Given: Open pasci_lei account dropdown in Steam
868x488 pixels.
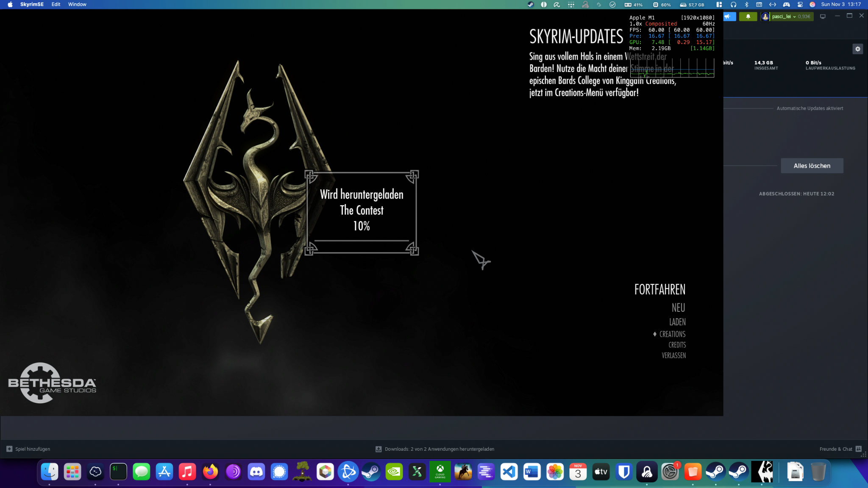Looking at the screenshot, I should pos(787,17).
